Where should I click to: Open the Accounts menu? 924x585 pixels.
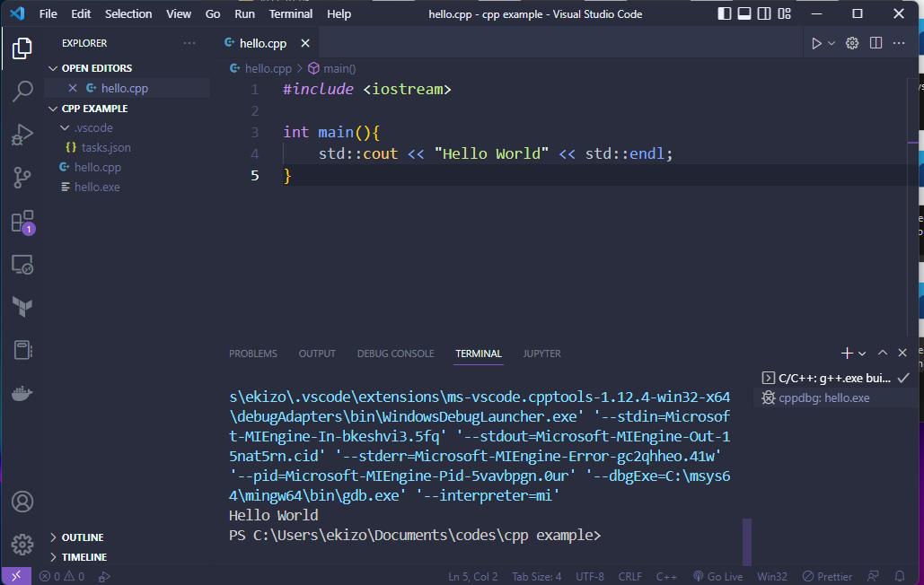(x=22, y=502)
